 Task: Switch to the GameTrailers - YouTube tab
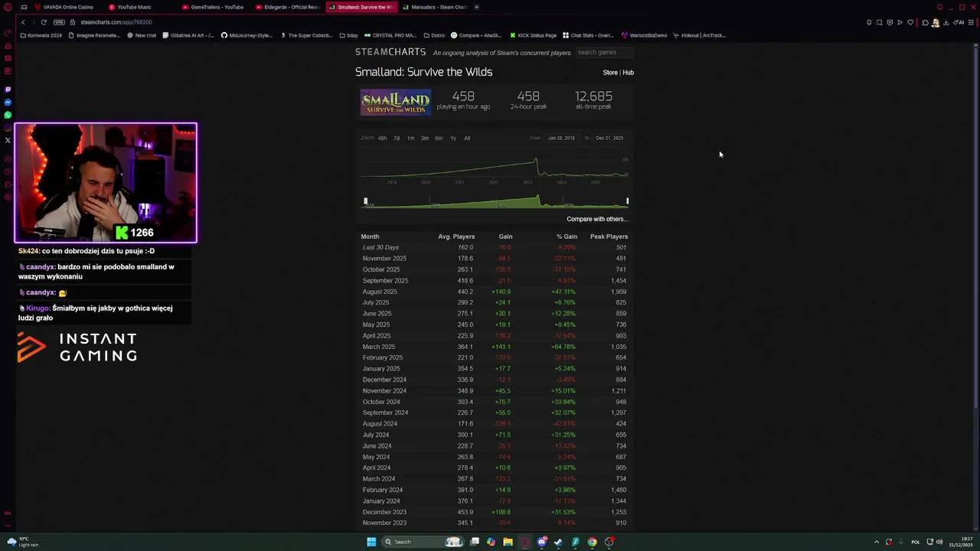[213, 7]
